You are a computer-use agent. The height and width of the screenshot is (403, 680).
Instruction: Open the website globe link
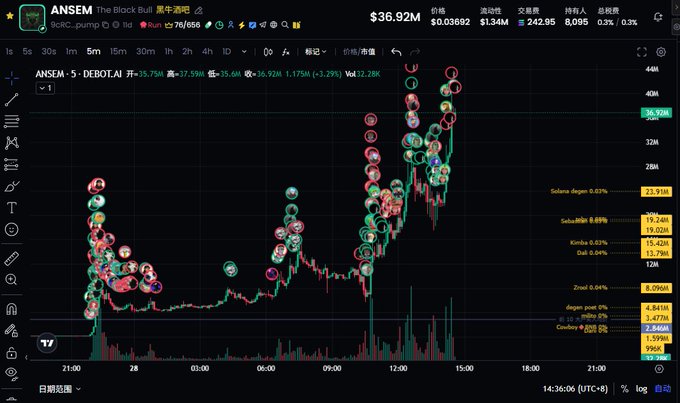pyautogui.click(x=274, y=25)
